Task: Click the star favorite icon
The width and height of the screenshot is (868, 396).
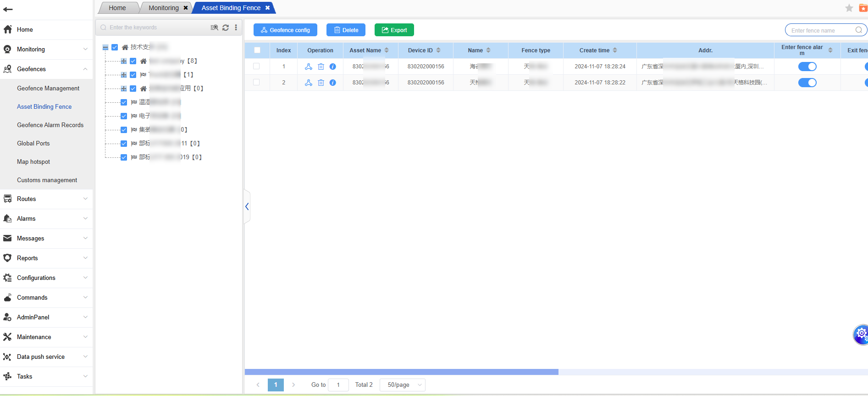Action: [x=849, y=8]
